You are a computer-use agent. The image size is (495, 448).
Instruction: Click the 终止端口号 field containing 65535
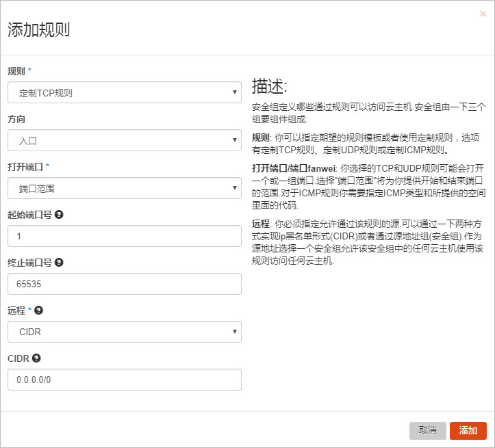124,284
